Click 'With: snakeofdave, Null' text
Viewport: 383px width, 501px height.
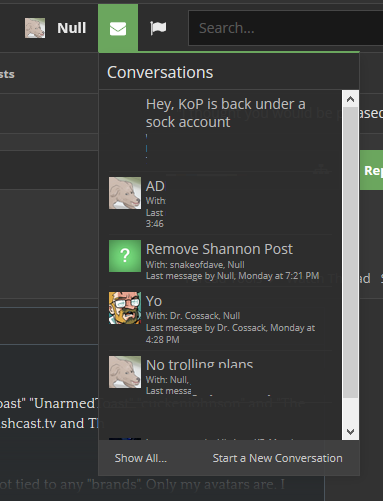tap(195, 265)
